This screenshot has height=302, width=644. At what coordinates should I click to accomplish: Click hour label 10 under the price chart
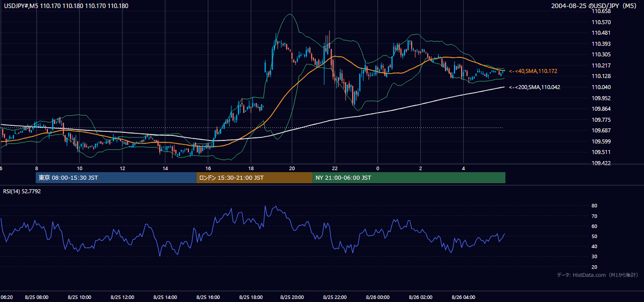tap(79, 168)
